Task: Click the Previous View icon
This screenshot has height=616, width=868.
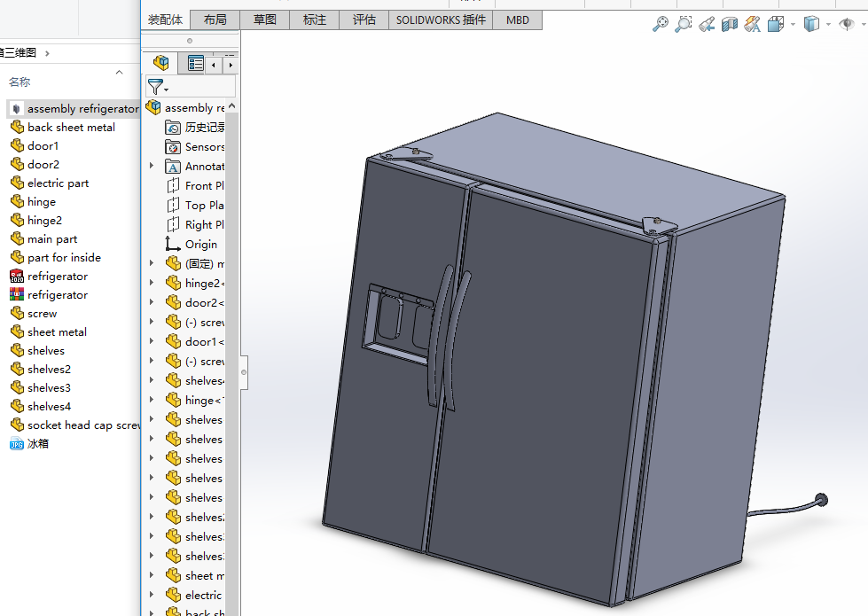Action: click(707, 25)
